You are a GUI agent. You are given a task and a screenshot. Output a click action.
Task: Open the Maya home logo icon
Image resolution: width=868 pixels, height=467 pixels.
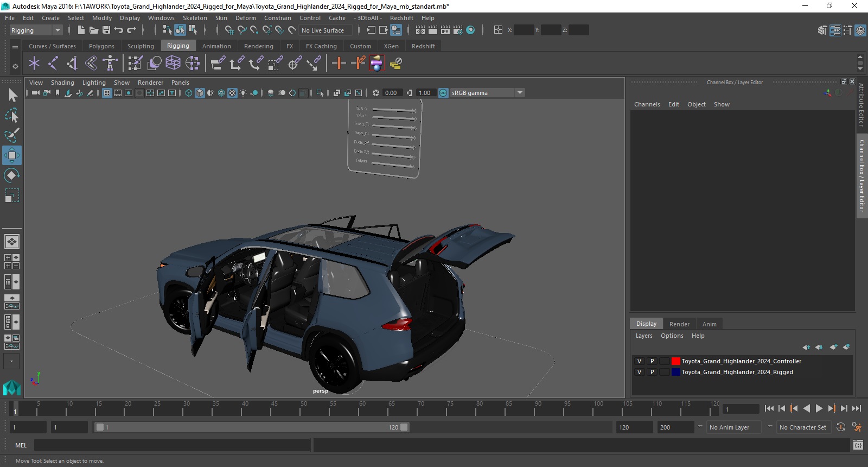pos(12,387)
